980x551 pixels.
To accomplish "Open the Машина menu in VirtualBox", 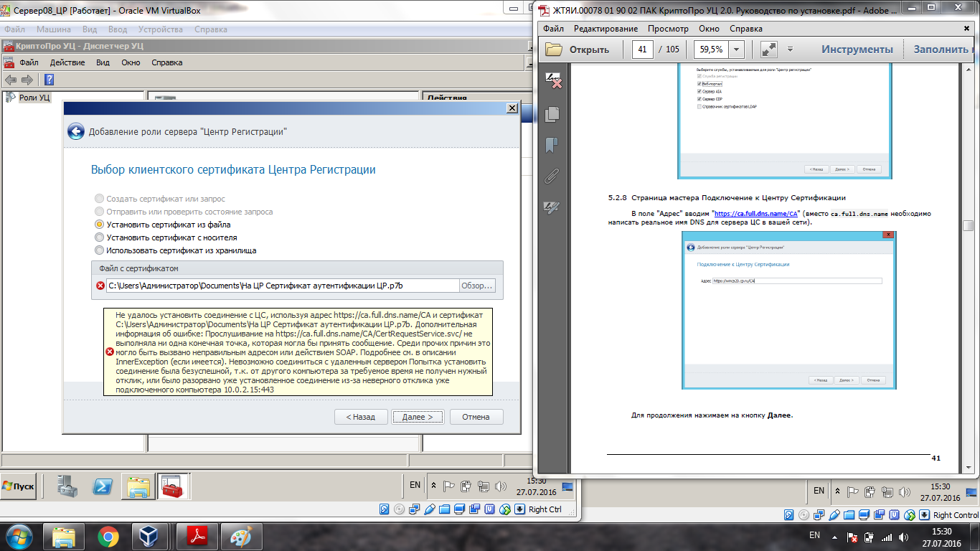I will tap(53, 29).
